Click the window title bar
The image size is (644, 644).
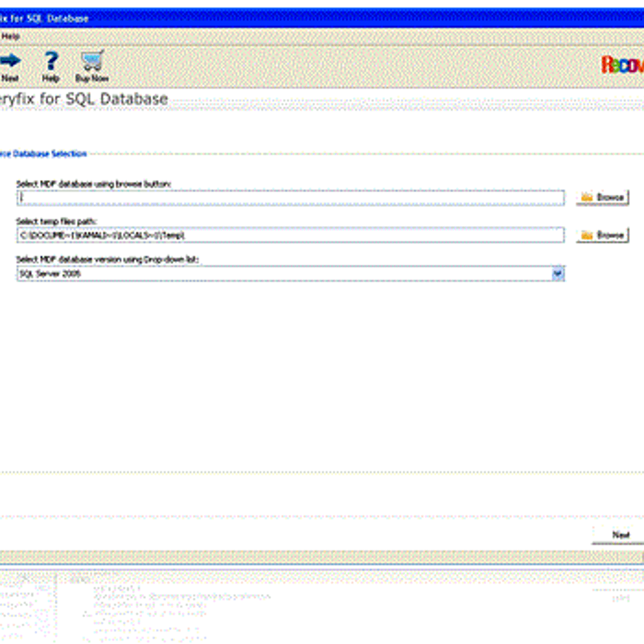click(x=322, y=18)
